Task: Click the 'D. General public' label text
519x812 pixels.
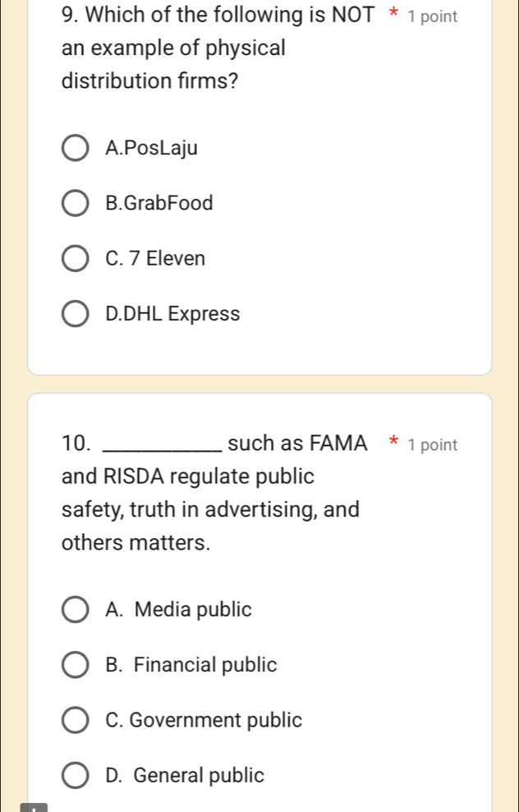Action: 185,775
